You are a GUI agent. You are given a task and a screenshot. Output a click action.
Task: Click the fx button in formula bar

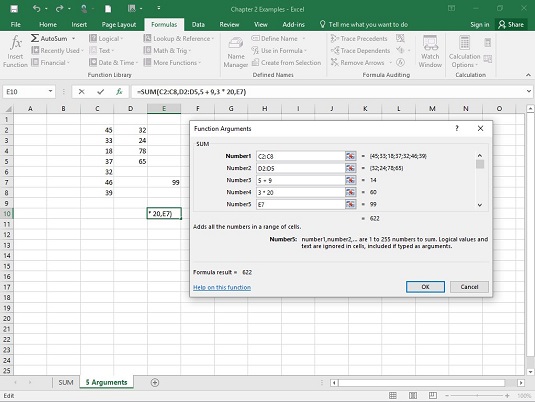119,92
